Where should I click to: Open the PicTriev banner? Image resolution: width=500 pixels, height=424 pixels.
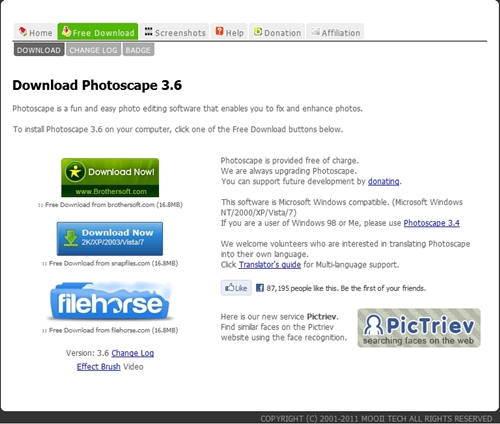[x=419, y=328]
